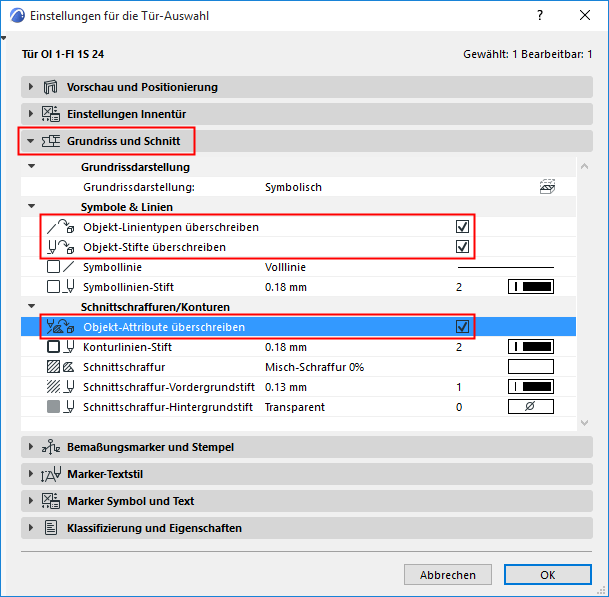Uncheck Objekt-Stifte überschreiben checkbox
The image size is (609, 597).
pos(462,246)
